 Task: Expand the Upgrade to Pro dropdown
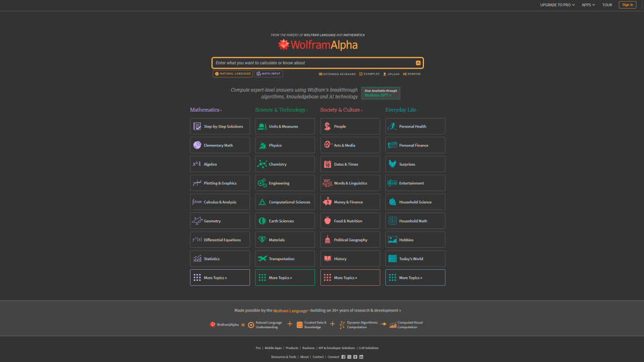557,5
